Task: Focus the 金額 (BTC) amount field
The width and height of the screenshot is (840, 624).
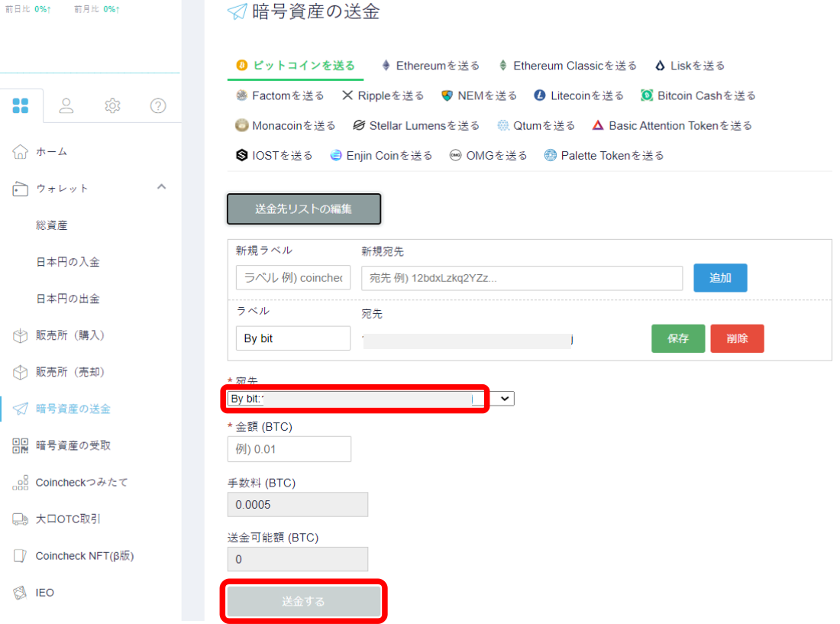Action: point(289,449)
